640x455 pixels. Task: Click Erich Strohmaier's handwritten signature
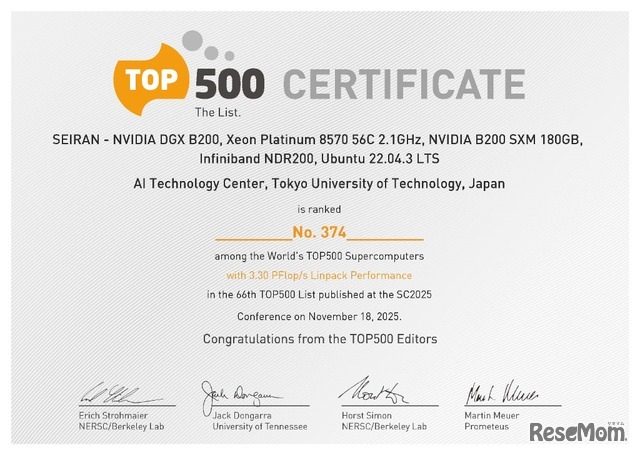120,394
